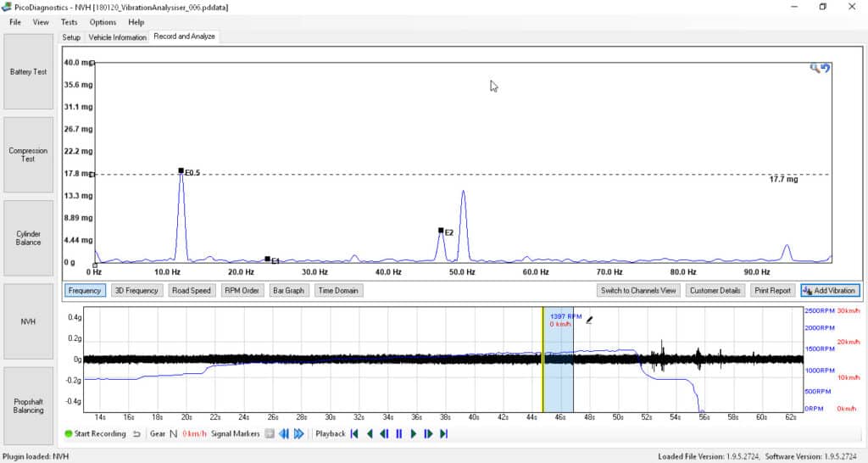Skip playback to the end
This screenshot has height=463, width=868.
(x=443, y=434)
